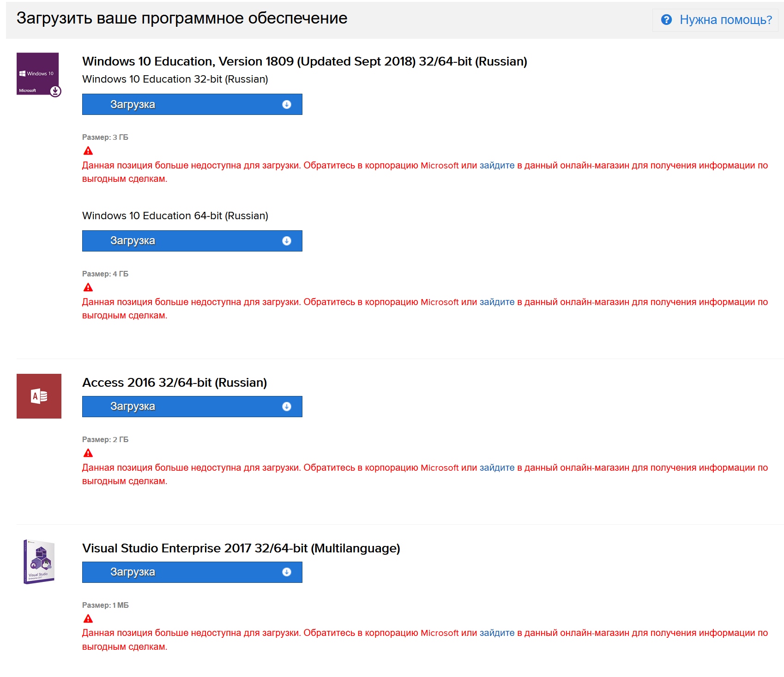Open 'зайдите' link under Windows 64-bit warning
The image size is (784, 677).
(497, 302)
